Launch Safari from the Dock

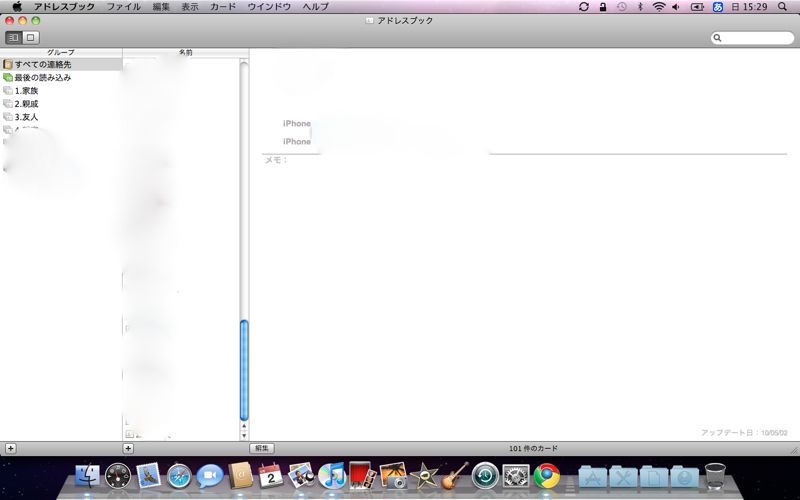179,476
